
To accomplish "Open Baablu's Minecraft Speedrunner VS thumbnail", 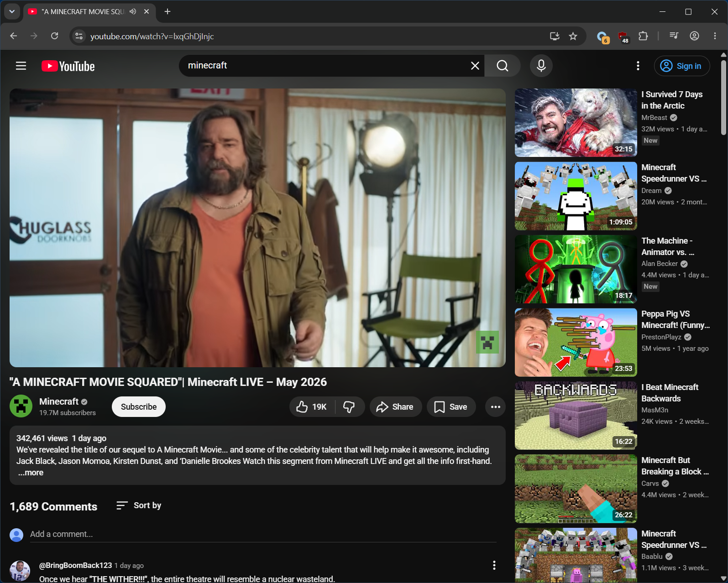I will (x=576, y=555).
